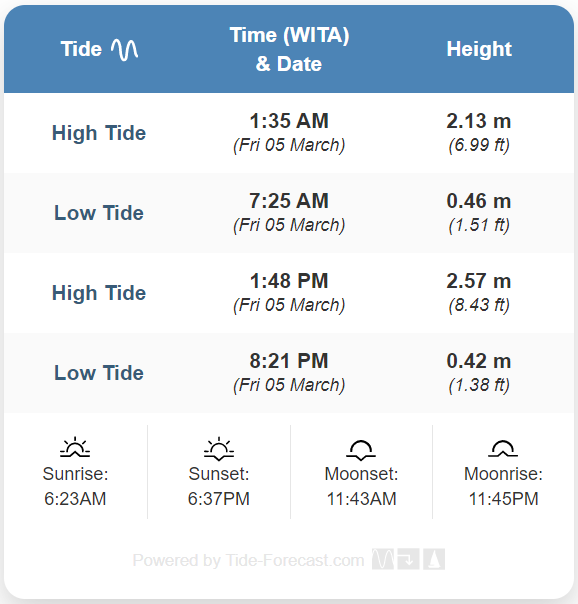Click the Sunrise 6:23AM text
This screenshot has height=604, width=578.
75,486
